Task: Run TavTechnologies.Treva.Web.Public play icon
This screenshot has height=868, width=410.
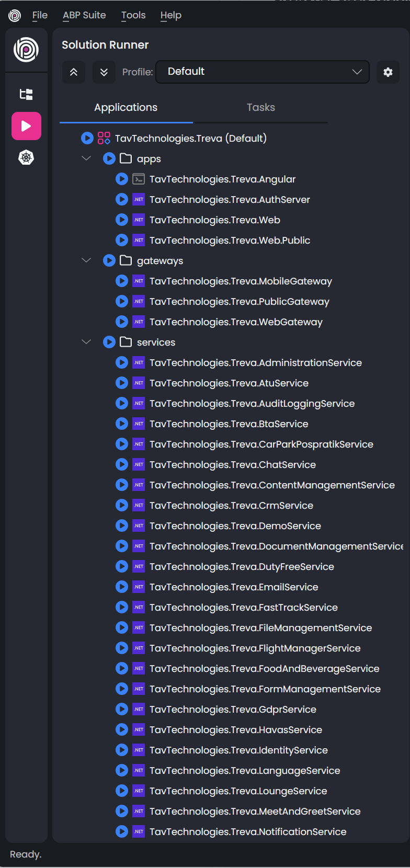Action: point(122,240)
